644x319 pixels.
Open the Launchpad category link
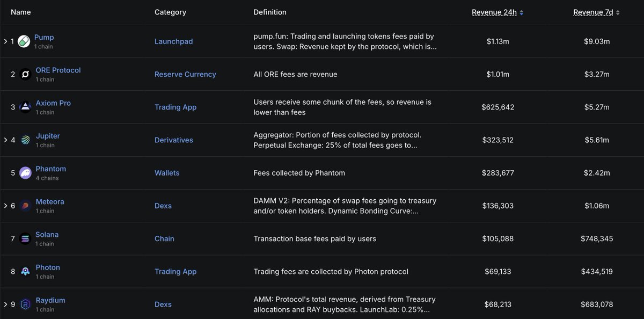point(173,41)
